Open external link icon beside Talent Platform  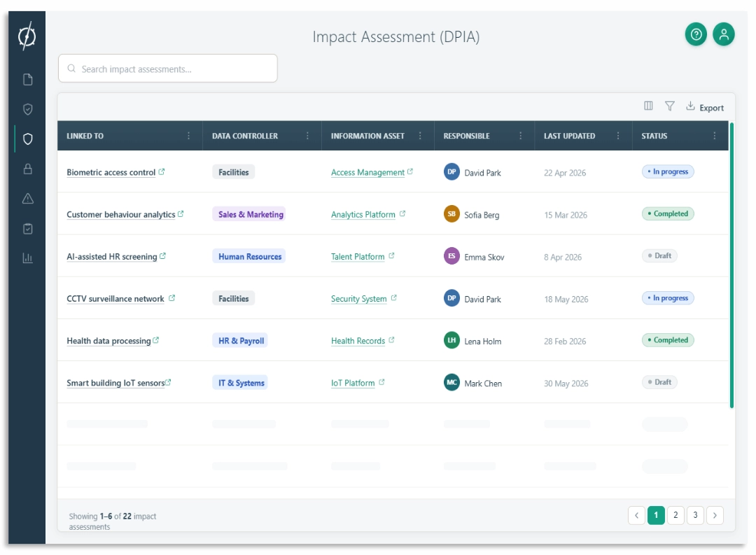391,255
